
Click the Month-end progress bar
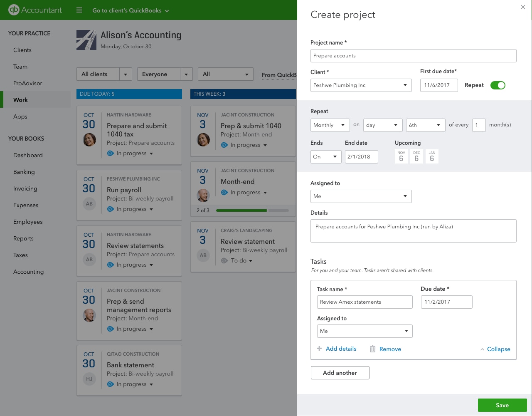click(x=252, y=210)
